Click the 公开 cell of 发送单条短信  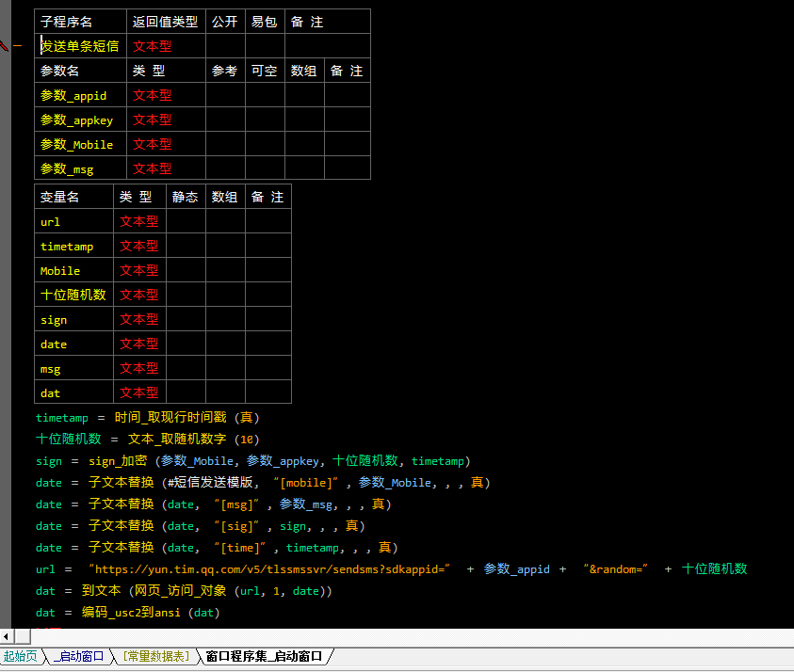coord(225,46)
